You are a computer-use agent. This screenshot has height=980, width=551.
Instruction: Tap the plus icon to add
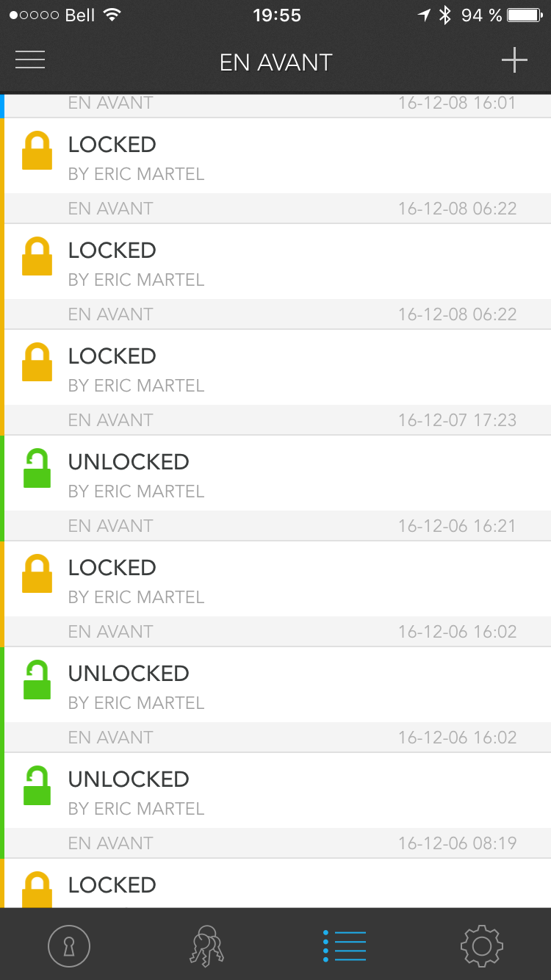click(x=514, y=60)
